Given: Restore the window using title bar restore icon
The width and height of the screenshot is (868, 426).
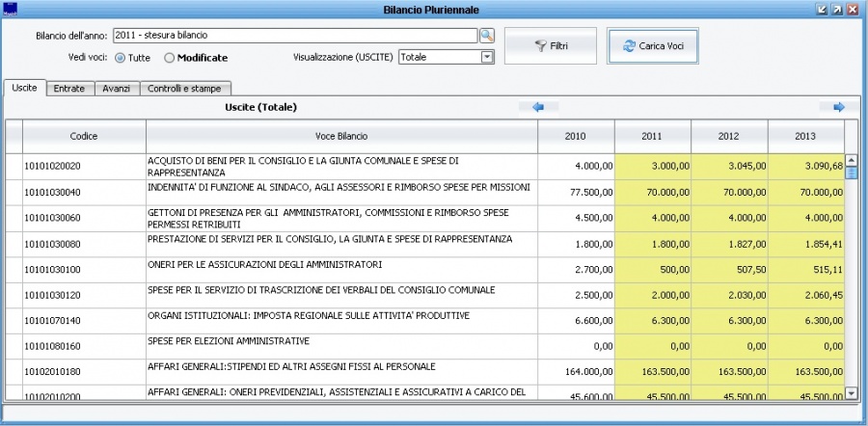Looking at the screenshot, I should [837, 9].
